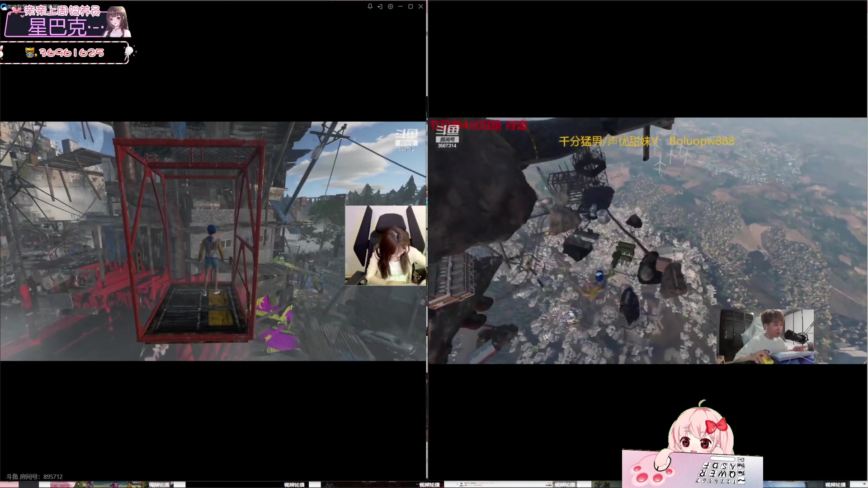Close the left stream window

click(421, 6)
